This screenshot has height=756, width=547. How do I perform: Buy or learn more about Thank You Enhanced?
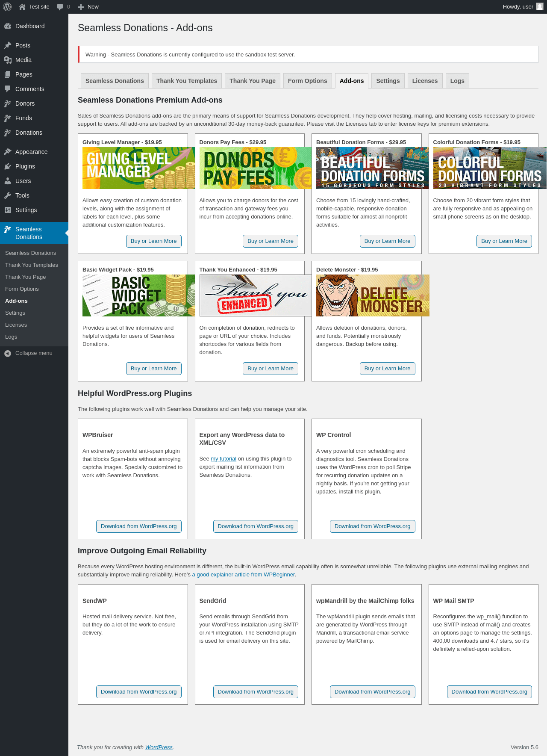[x=271, y=369]
